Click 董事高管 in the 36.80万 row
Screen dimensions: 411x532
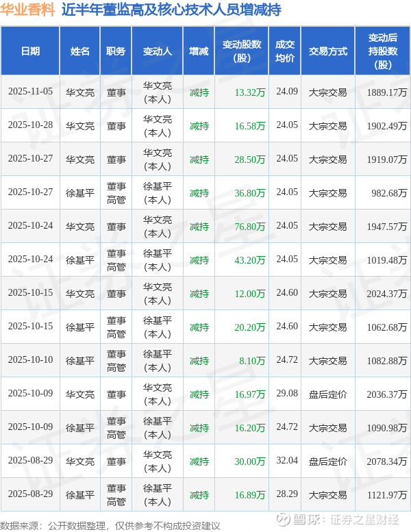[x=116, y=193]
